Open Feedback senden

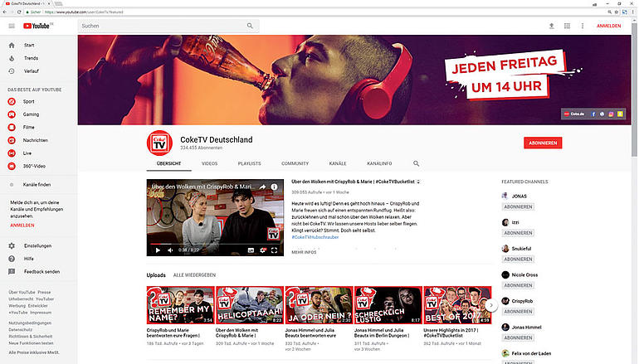coord(41,272)
